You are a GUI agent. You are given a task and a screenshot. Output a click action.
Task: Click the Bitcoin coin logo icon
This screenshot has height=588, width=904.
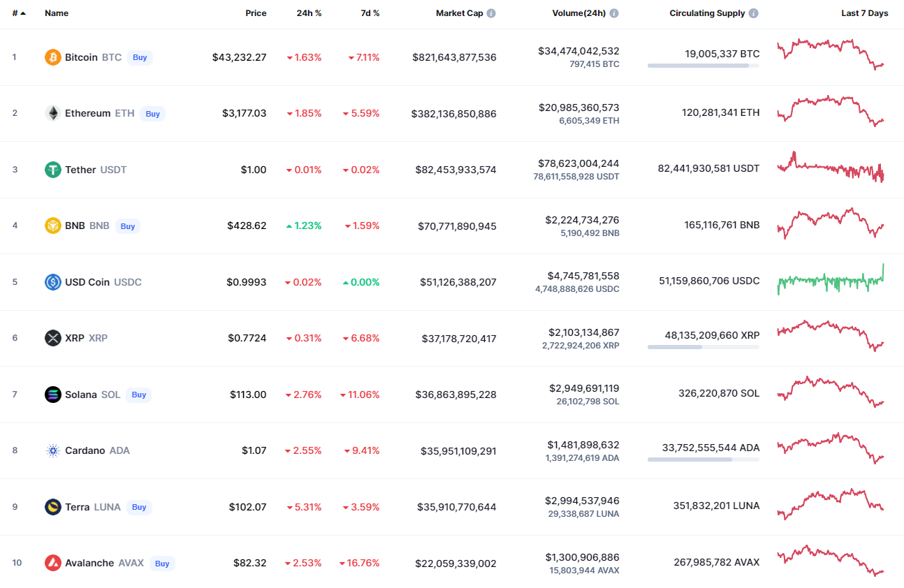[x=53, y=57]
